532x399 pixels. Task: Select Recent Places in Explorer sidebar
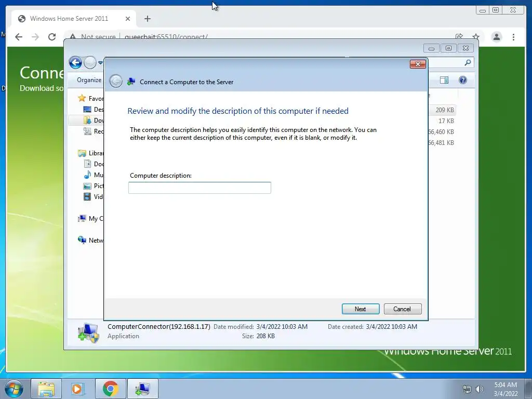coord(93,131)
